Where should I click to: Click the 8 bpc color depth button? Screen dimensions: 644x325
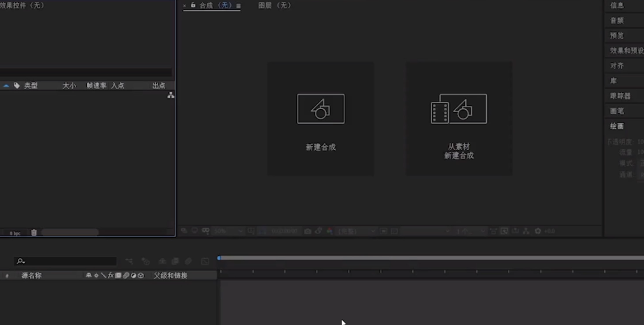[x=15, y=233]
